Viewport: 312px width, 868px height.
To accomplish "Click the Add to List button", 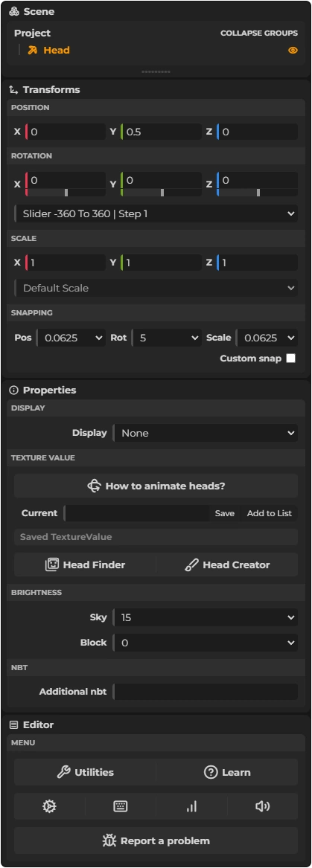I will pos(270,513).
